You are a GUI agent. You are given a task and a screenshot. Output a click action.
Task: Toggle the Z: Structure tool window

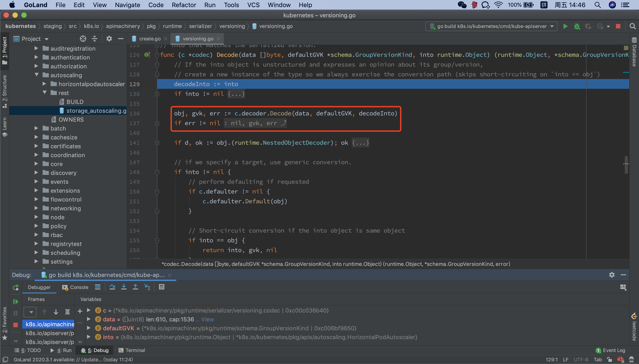click(x=4, y=91)
